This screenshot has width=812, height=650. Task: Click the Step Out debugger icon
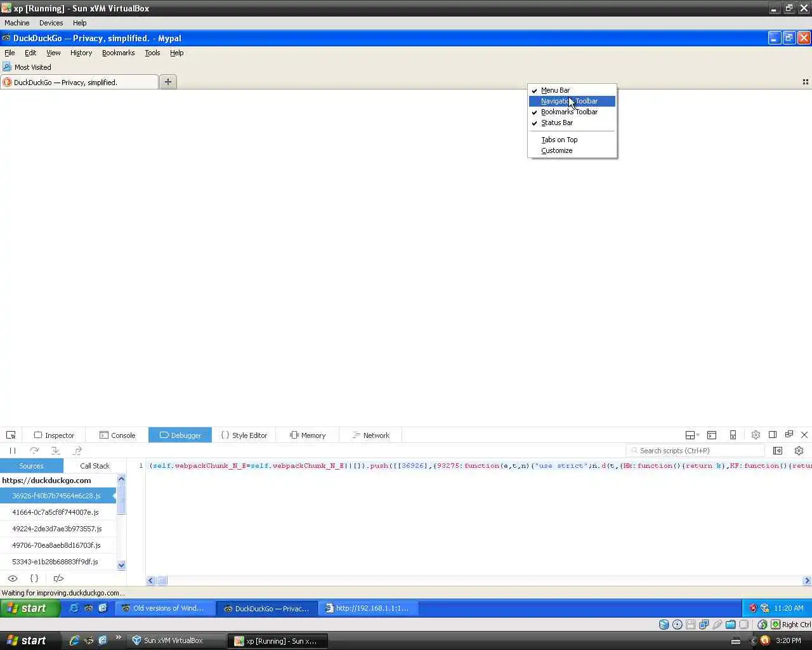coord(77,451)
